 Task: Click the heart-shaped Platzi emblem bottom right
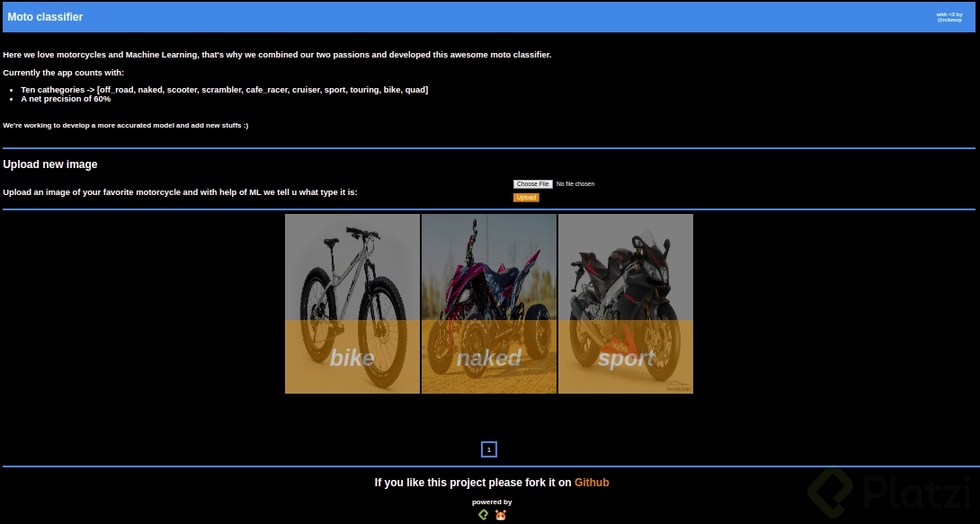tap(833, 493)
